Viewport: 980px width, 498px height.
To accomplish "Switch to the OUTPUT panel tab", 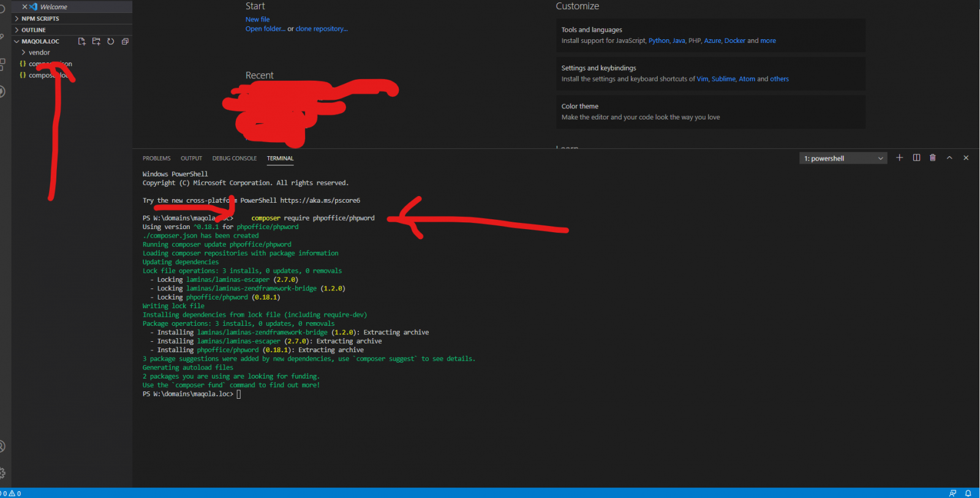I will tap(191, 159).
